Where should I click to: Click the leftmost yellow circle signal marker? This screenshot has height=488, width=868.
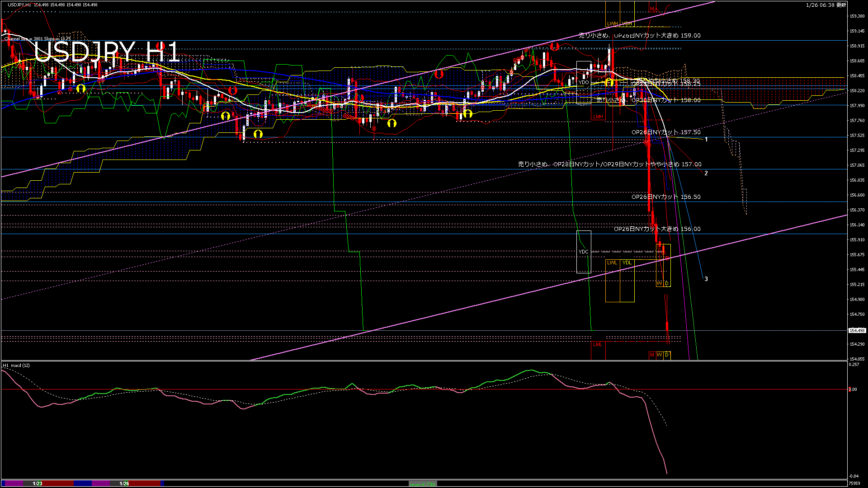point(80,89)
